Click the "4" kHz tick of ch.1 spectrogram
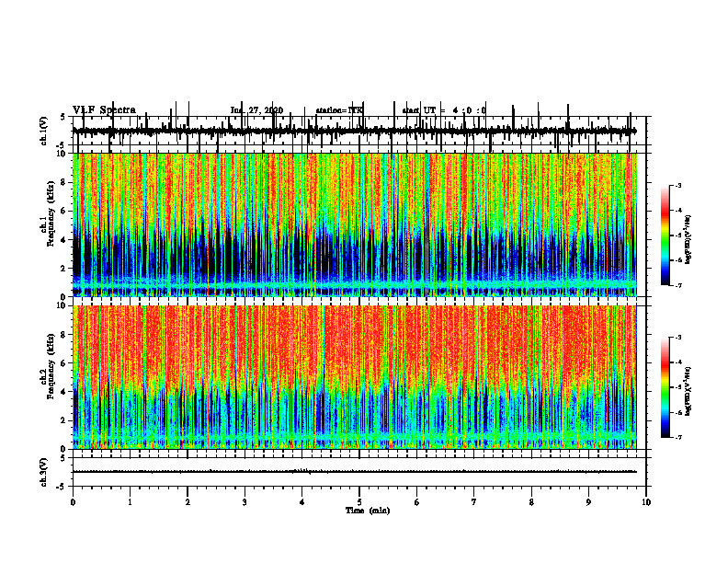The width and height of the screenshot is (728, 563). (x=64, y=240)
